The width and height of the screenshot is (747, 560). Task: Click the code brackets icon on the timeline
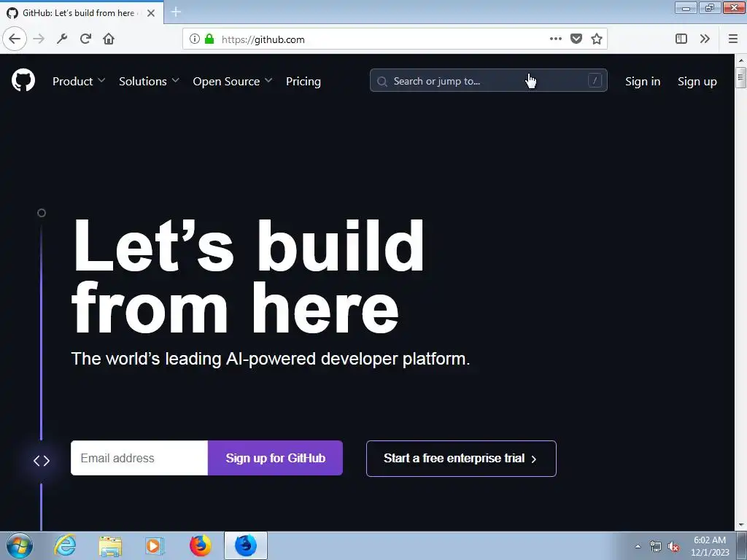[x=42, y=461]
